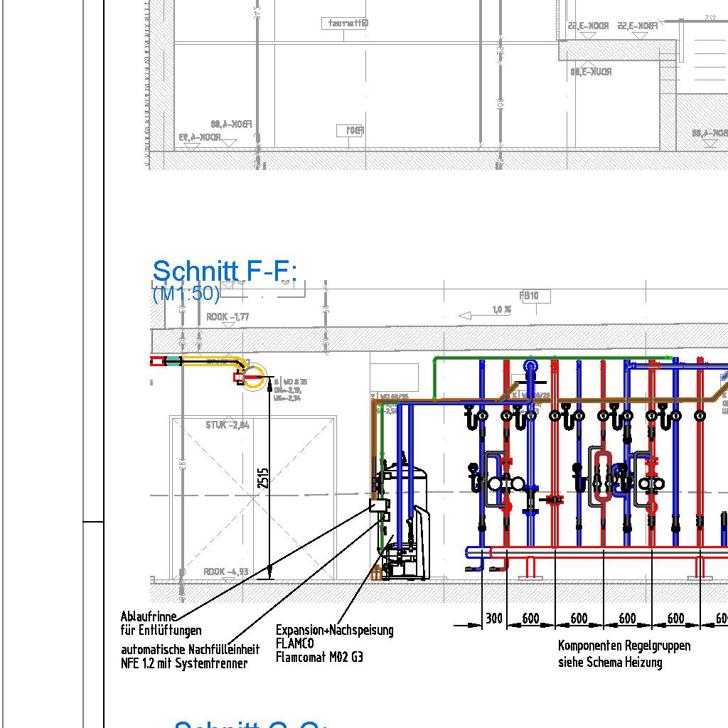Viewport: 728px width, 728px height.
Task: Click the 'Flamcomat M02 G3' text
Action: coord(319,657)
